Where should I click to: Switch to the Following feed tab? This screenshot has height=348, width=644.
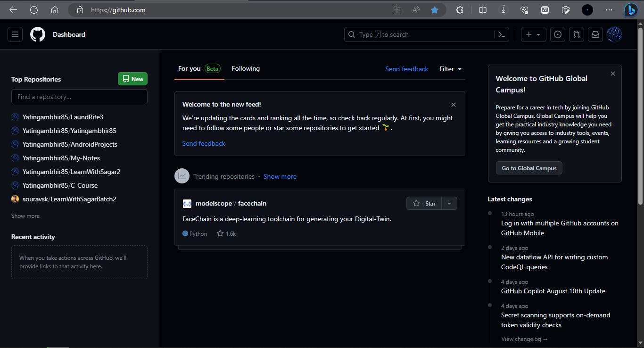246,68
